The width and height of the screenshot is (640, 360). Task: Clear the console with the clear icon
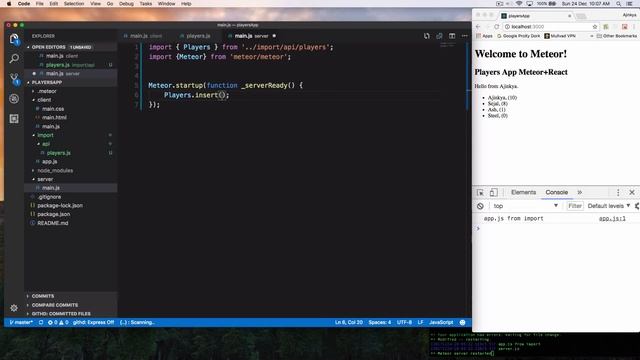pos(480,206)
